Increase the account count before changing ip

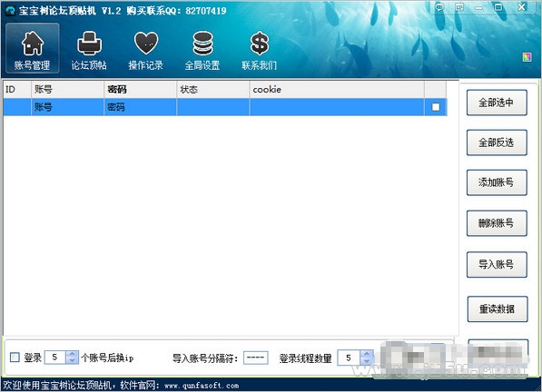click(x=72, y=354)
